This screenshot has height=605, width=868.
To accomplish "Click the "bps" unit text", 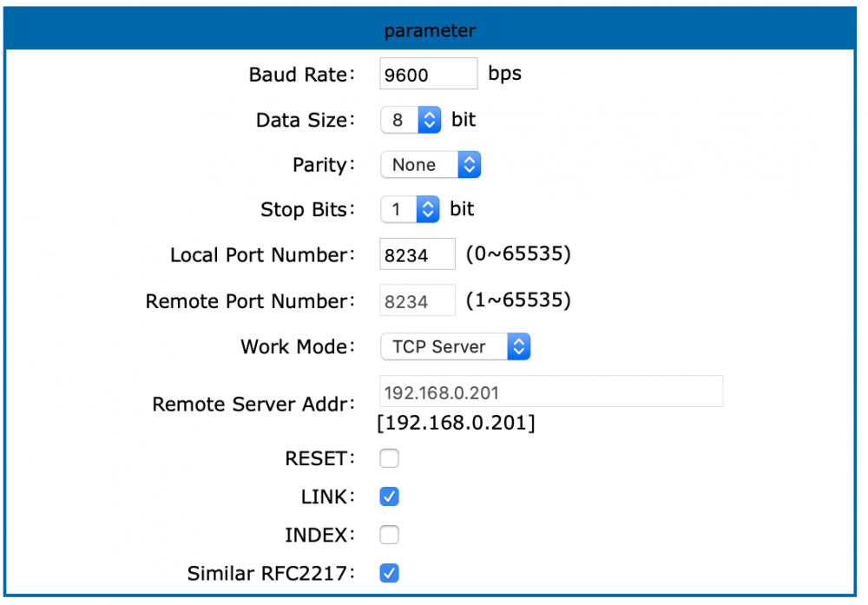I will (504, 73).
